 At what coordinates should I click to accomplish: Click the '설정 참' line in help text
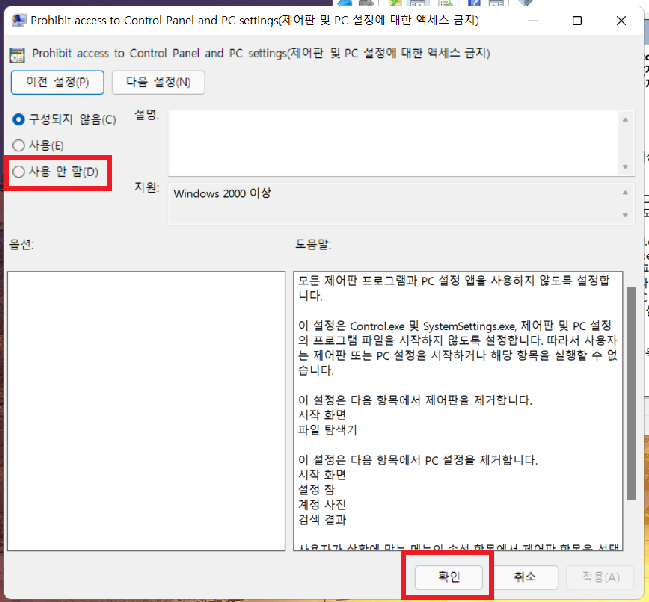[x=317, y=490]
